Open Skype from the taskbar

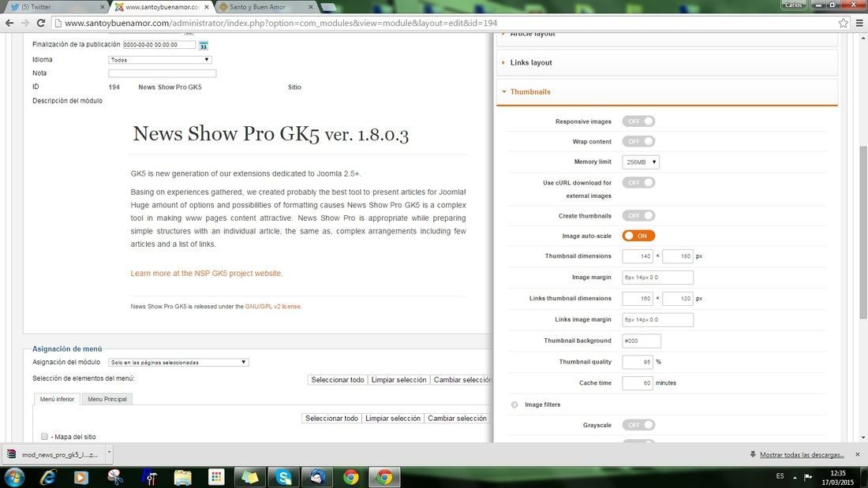tap(283, 477)
